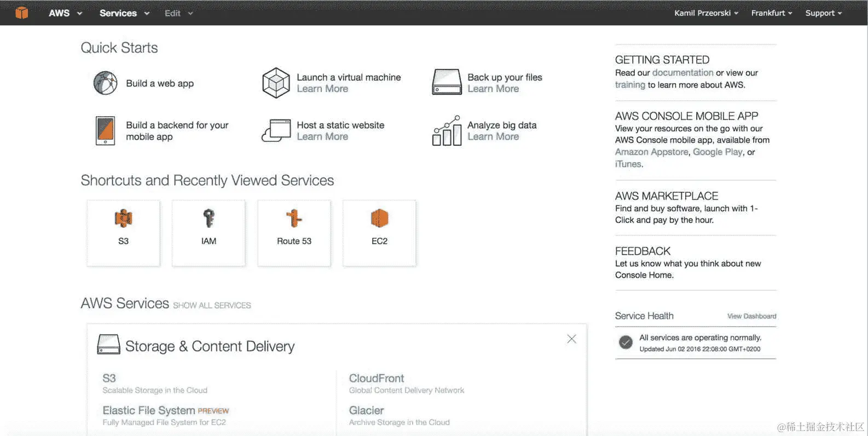Click the Back up your files drive icon
This screenshot has width=868, height=436.
[x=447, y=82]
